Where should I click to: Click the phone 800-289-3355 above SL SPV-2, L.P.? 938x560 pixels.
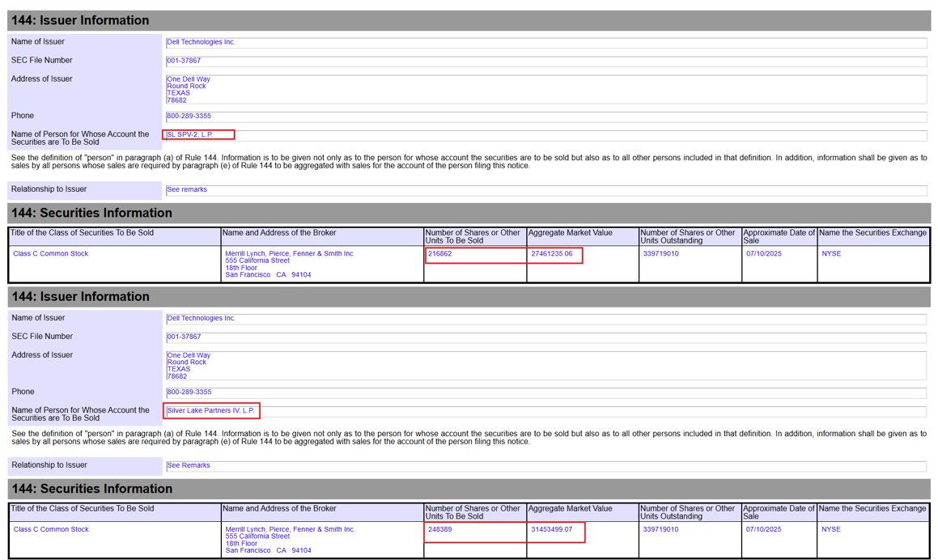point(545,117)
